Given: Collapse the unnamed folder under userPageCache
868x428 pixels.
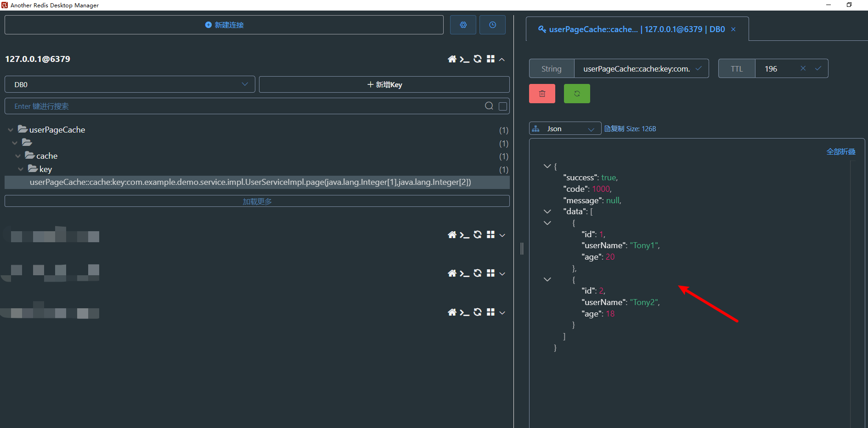Looking at the screenshot, I should click(x=15, y=143).
